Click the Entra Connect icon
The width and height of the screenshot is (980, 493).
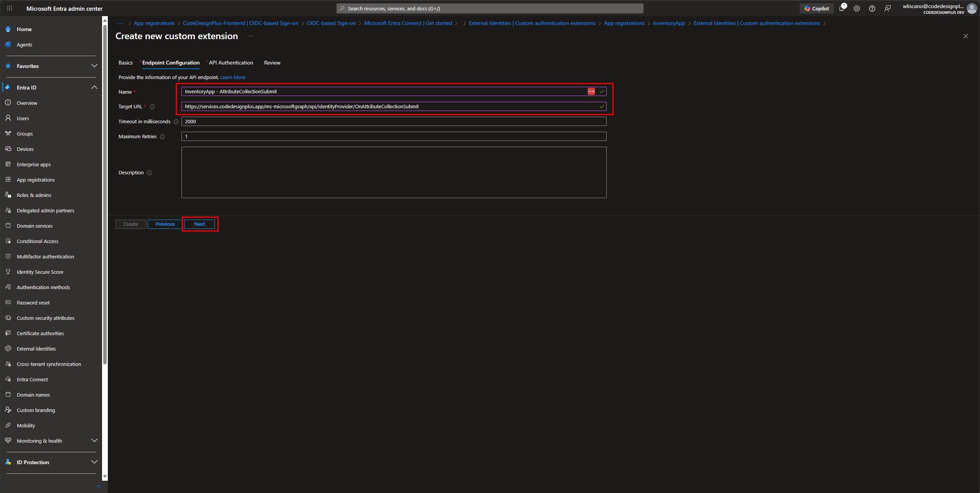pos(8,379)
